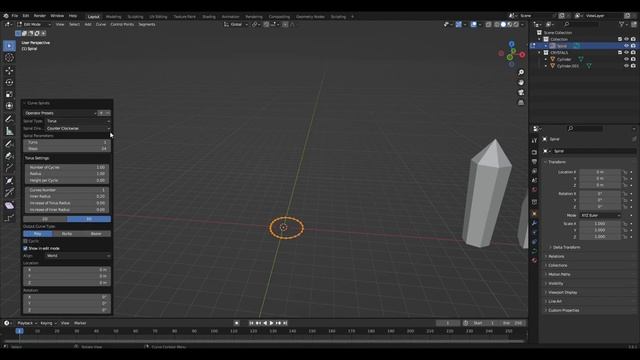Select the curve Pen tool
The height and width of the screenshot is (360, 640).
pyautogui.click(x=9, y=156)
